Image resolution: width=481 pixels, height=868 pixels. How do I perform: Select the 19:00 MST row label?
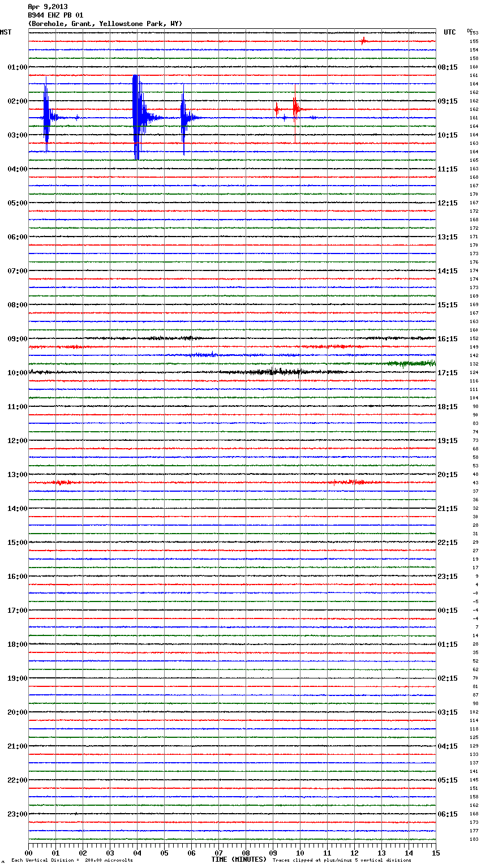coord(17,678)
